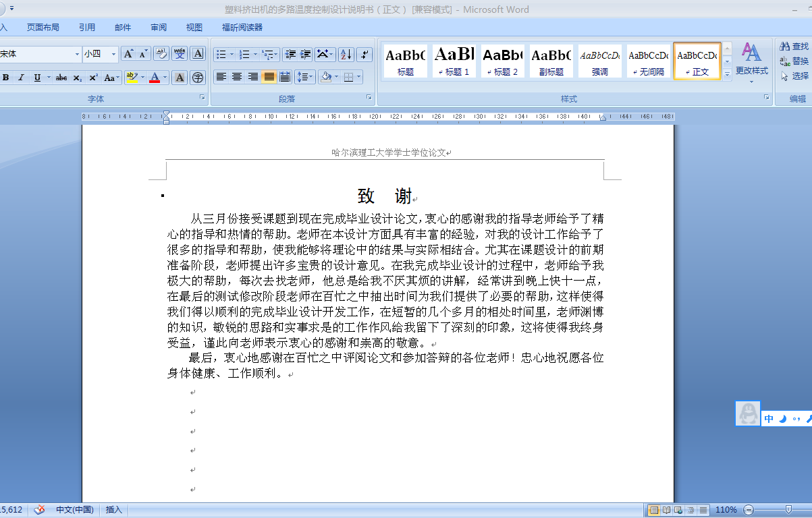Select the subscript icon
The height and width of the screenshot is (518, 812).
[76, 78]
